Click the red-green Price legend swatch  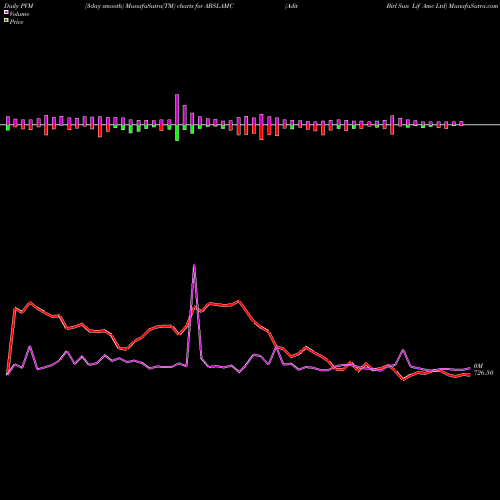[6, 21]
